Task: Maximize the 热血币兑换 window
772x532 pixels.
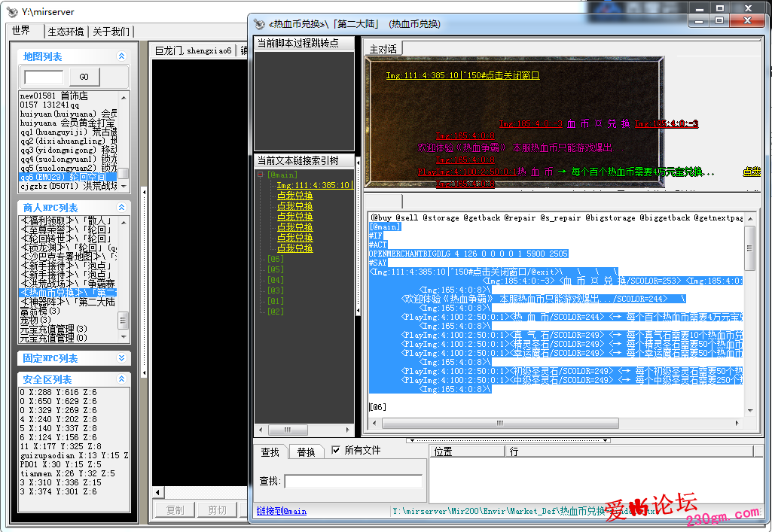Action: pos(719,20)
